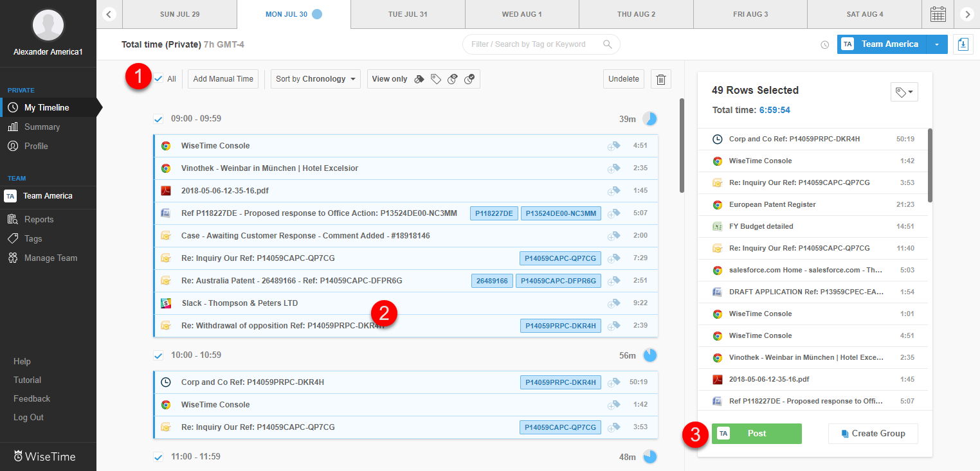Go to next week arrow

(966, 14)
